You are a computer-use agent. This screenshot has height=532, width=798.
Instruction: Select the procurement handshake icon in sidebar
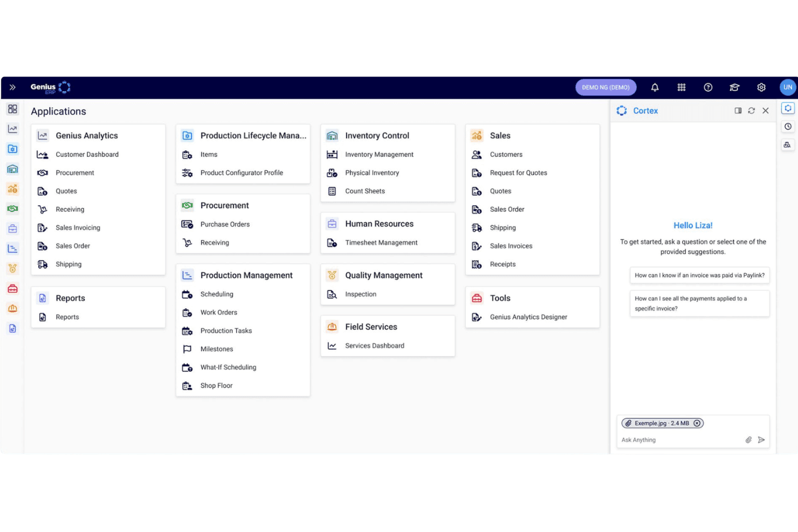tap(12, 209)
